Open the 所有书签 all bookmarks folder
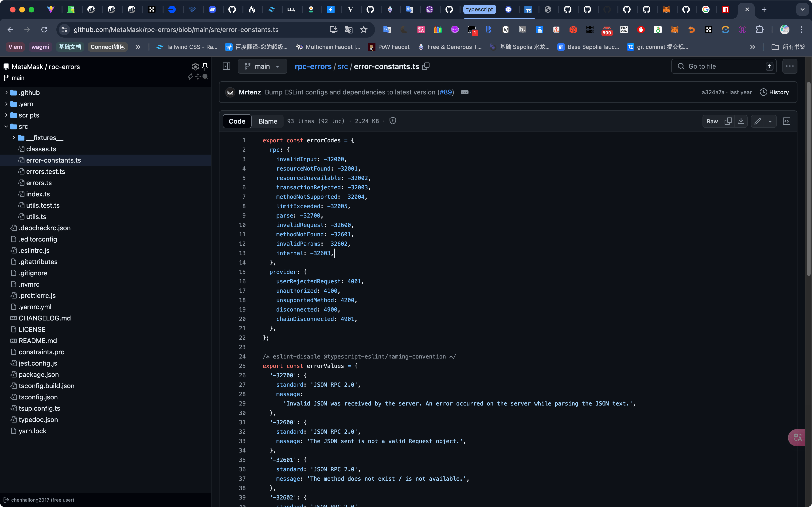Image resolution: width=812 pixels, height=507 pixels. pyautogui.click(x=788, y=47)
